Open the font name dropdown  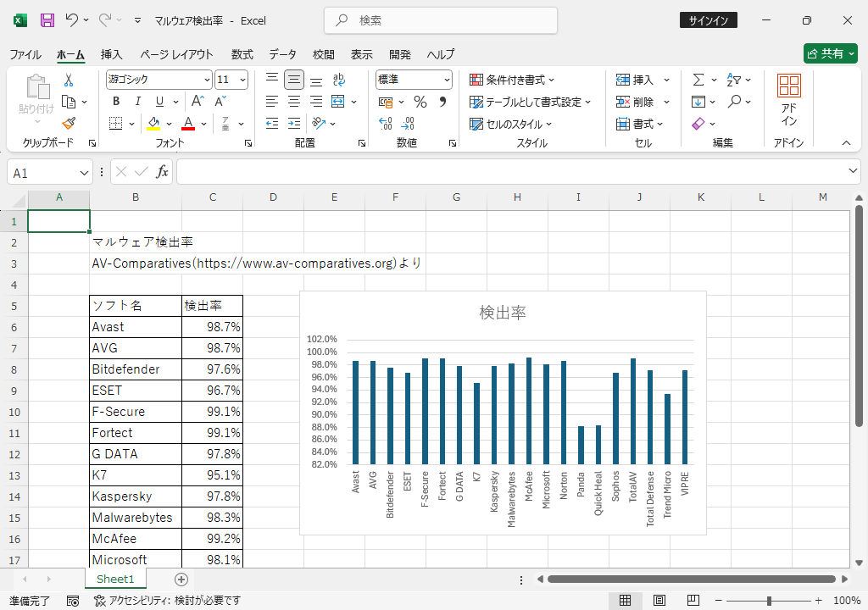[x=207, y=80]
